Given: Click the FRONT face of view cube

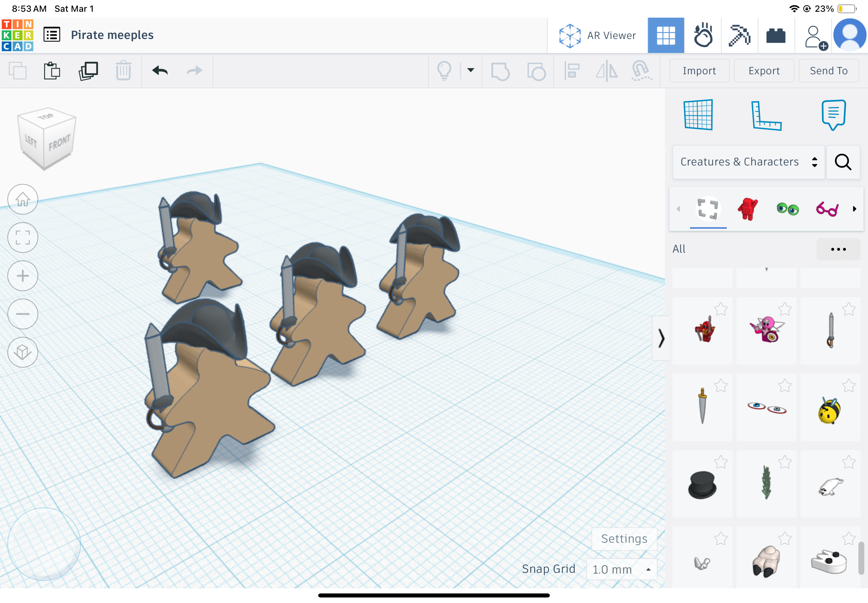Looking at the screenshot, I should click(59, 143).
